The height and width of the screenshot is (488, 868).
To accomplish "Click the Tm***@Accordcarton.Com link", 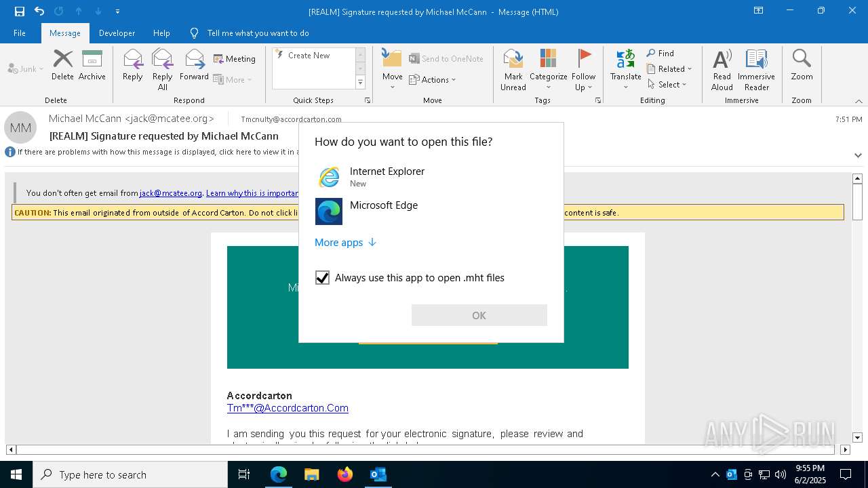I will click(288, 408).
